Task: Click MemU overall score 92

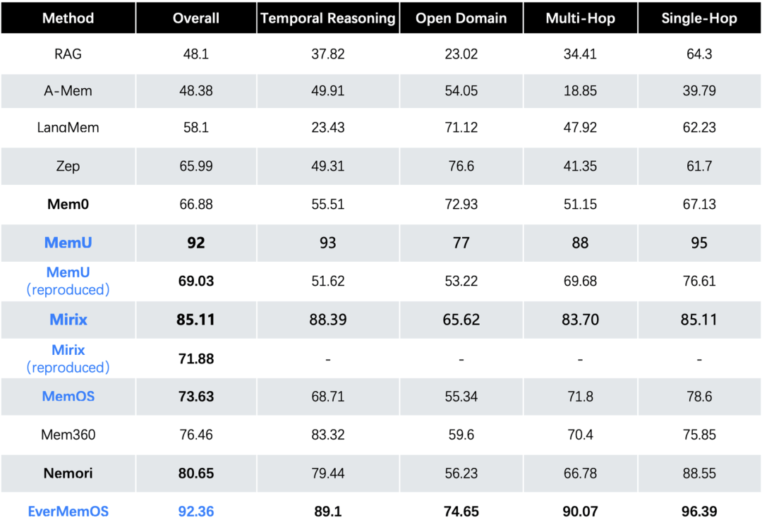Action: [196, 243]
